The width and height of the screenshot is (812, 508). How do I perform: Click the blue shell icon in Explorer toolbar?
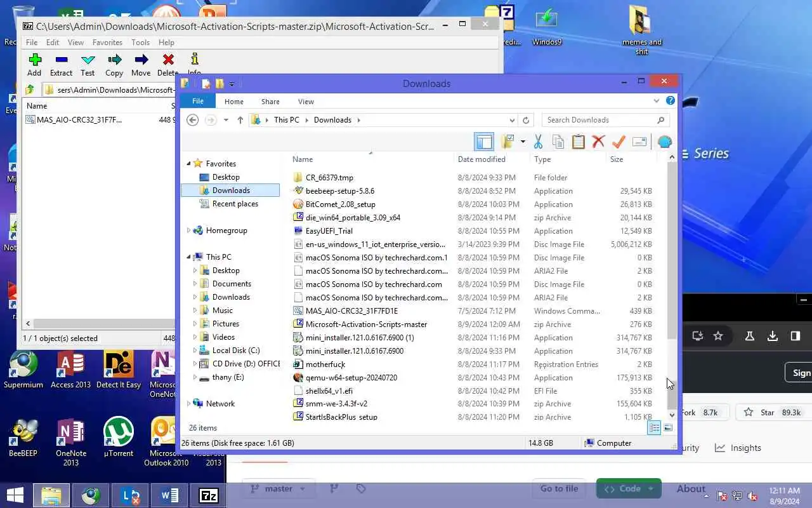664,142
